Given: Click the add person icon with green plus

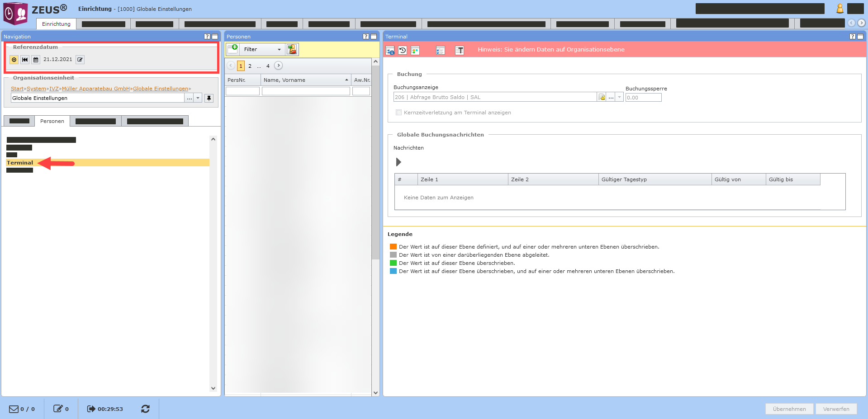Looking at the screenshot, I should (232, 49).
